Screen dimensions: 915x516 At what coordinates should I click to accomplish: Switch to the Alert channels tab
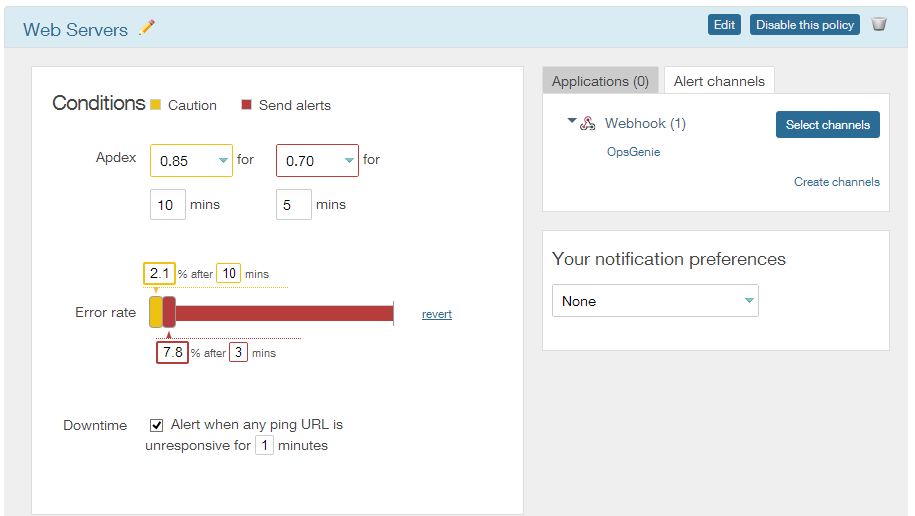[x=719, y=81]
